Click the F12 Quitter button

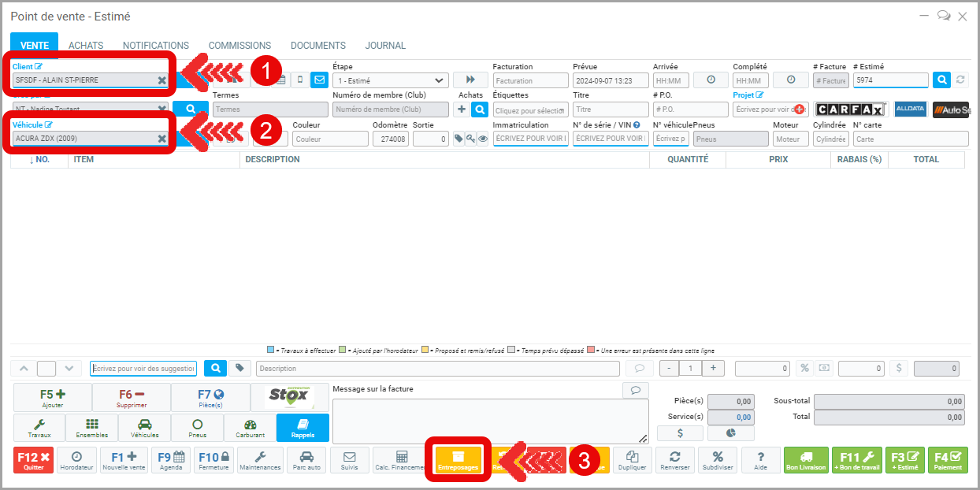[34, 460]
